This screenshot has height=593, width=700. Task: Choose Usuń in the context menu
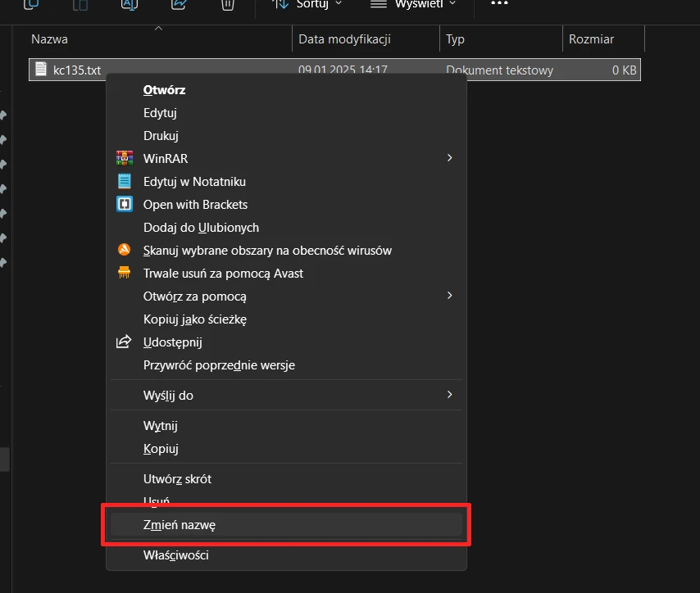286,500
